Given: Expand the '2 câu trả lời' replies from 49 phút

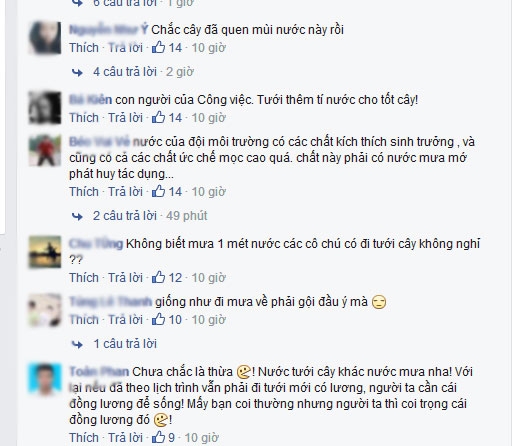Looking at the screenshot, I should 125,216.
